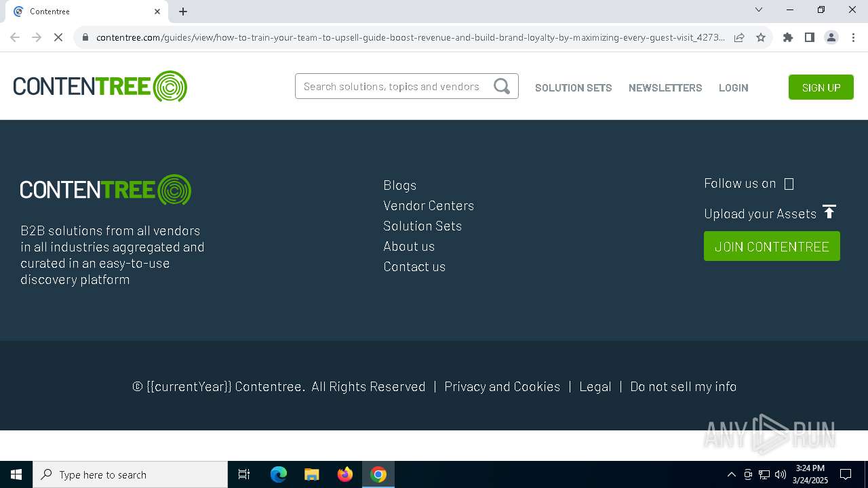This screenshot has width=868, height=488.
Task: Open the SOLUTION SETS menu
Action: pyautogui.click(x=573, y=87)
